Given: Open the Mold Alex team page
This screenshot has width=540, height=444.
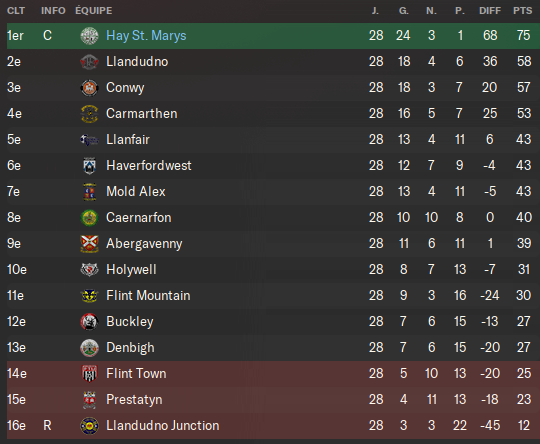Looking at the screenshot, I should 136,192.
